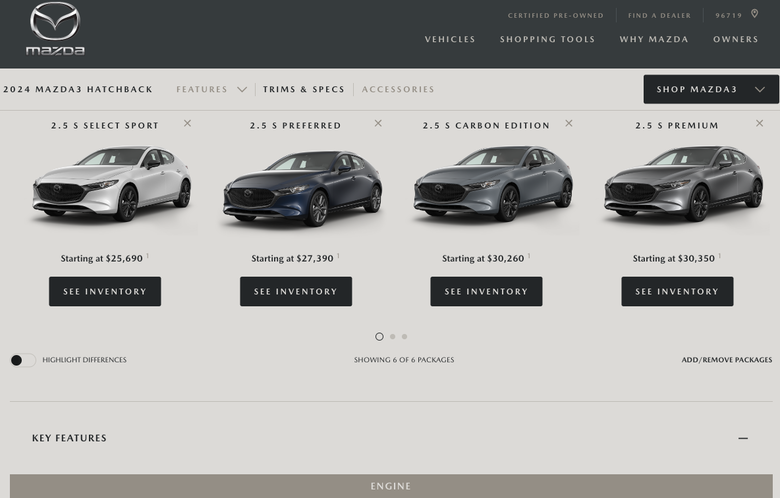Viewport: 780px width, 498px height.
Task: Open the Owners menu
Action: tap(735, 39)
